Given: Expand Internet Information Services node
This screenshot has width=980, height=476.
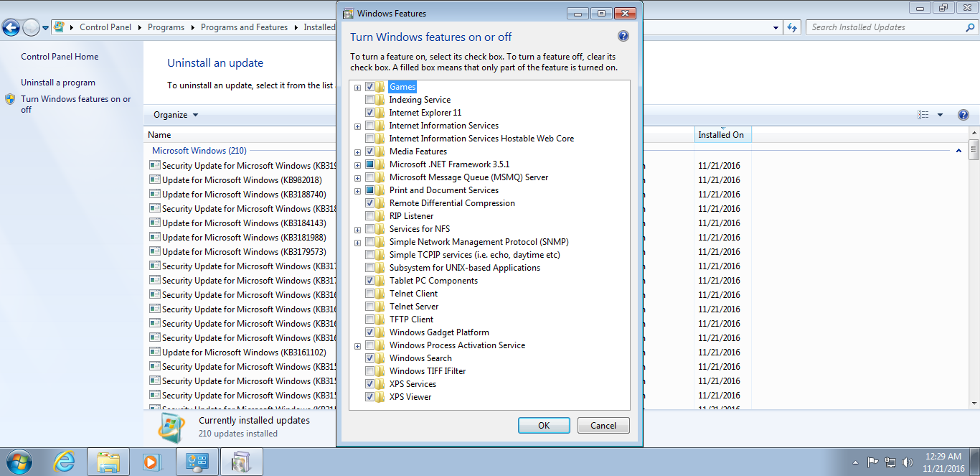Looking at the screenshot, I should point(357,126).
